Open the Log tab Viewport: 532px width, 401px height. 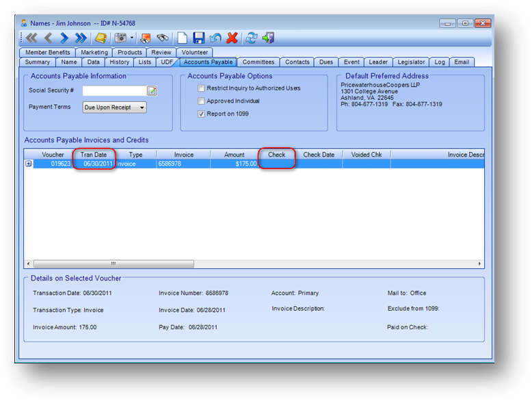tap(440, 62)
